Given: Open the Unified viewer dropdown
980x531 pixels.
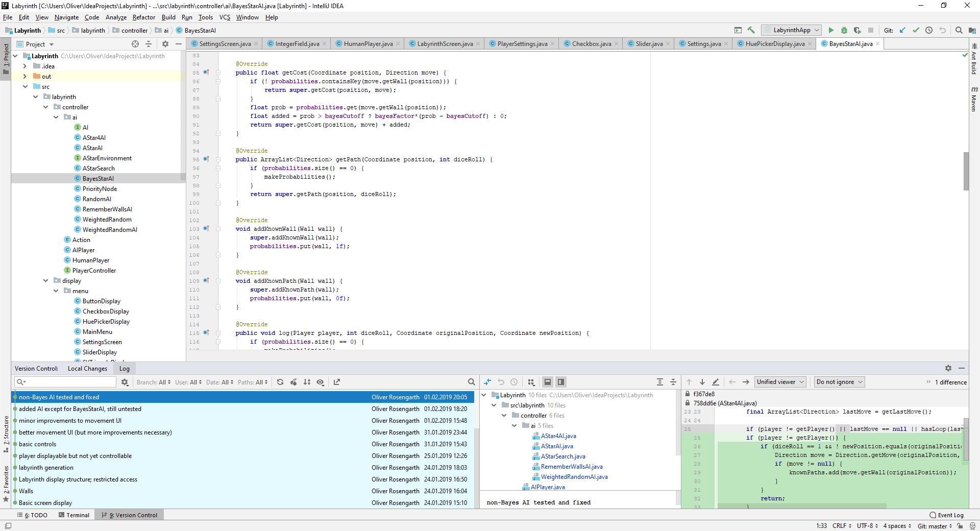Looking at the screenshot, I should coord(780,382).
